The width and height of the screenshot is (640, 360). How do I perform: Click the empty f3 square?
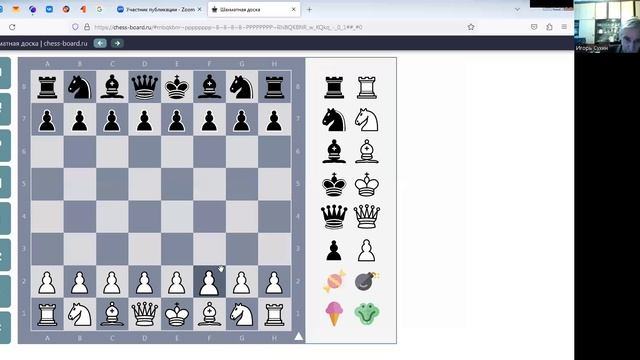tap(209, 249)
